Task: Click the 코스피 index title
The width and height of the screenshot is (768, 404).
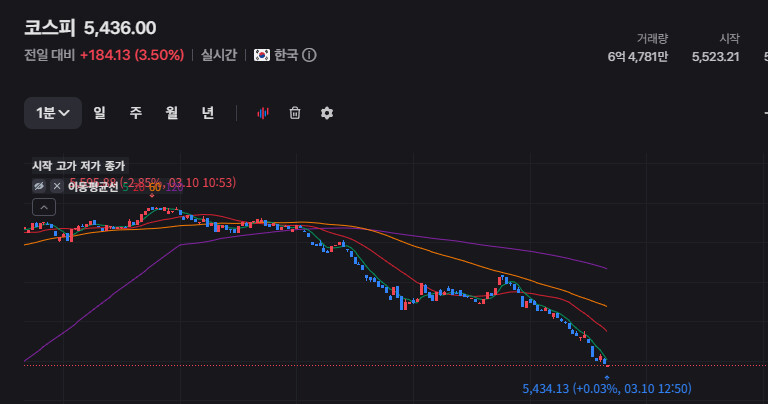Action: click(x=50, y=28)
